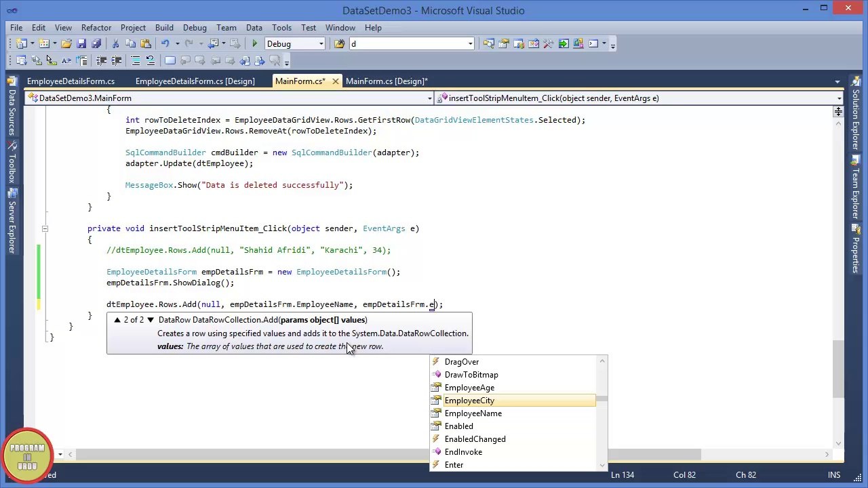The width and height of the screenshot is (868, 488).
Task: Click the Copy toolbar icon
Action: pos(130,44)
